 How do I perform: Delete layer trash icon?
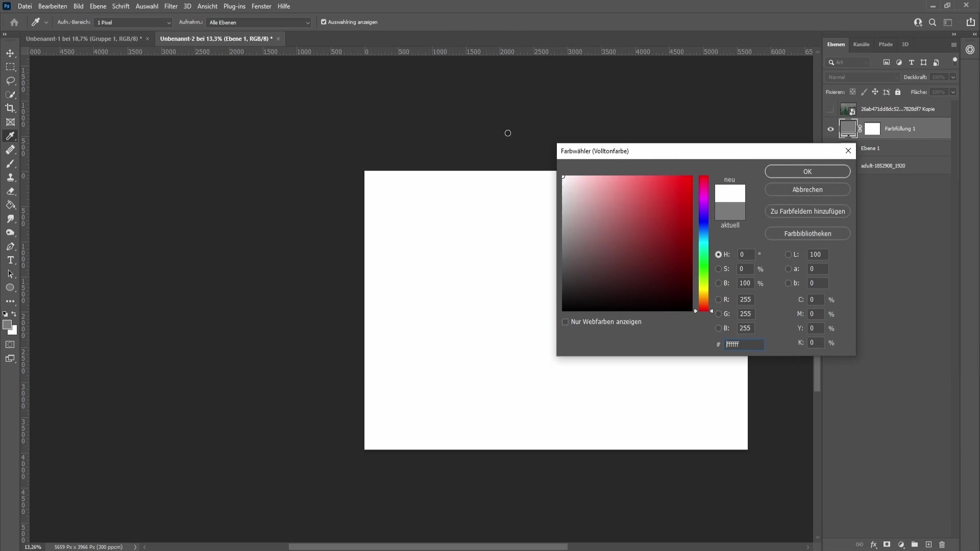pyautogui.click(x=942, y=544)
